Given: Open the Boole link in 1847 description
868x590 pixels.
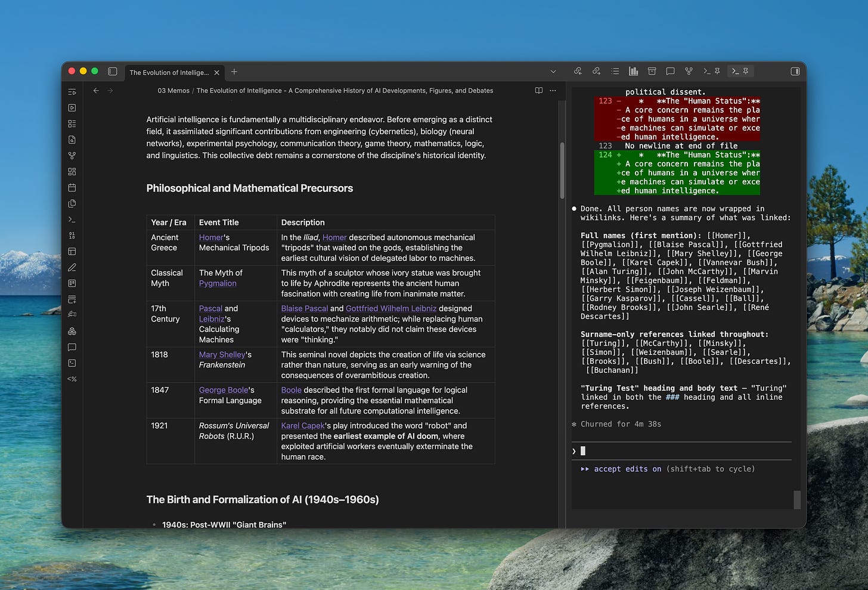Looking at the screenshot, I should 292,390.
